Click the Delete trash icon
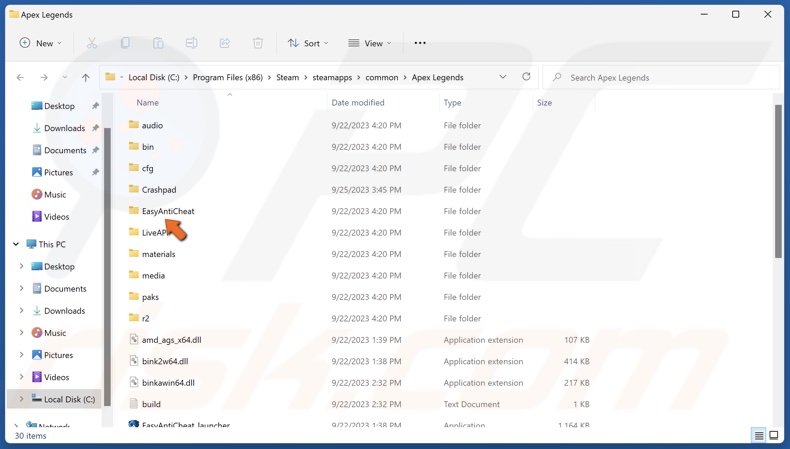Image resolution: width=790 pixels, height=449 pixels. pos(258,43)
